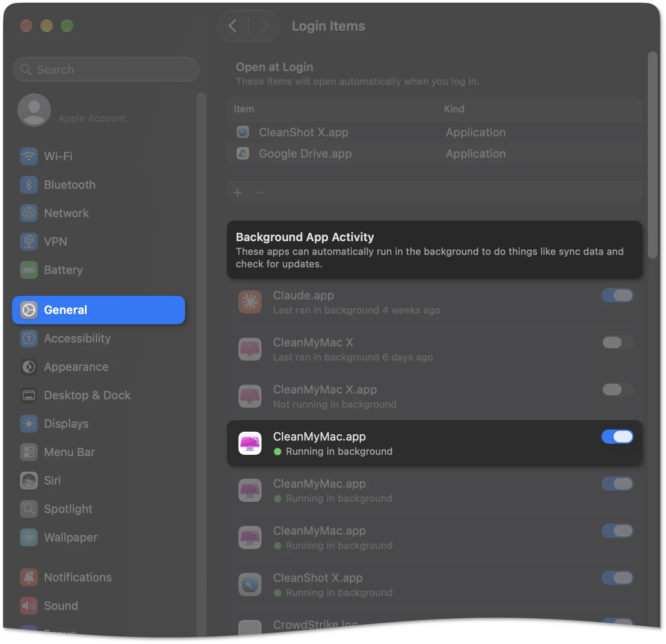Switch off the highlighted CleanMyMac.app toggle
Image resolution: width=666 pixels, height=644 pixels.
pos(617,437)
